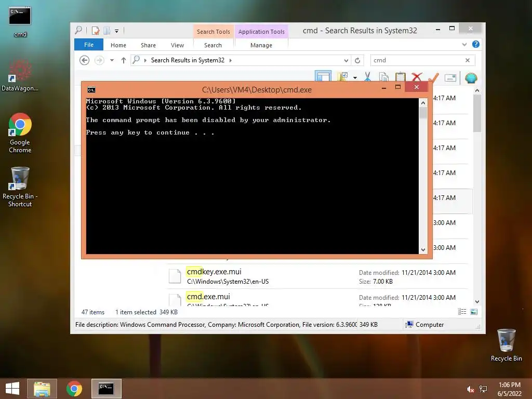Click the Rename toolbar icon
The width and height of the screenshot is (532, 399).
click(x=450, y=78)
